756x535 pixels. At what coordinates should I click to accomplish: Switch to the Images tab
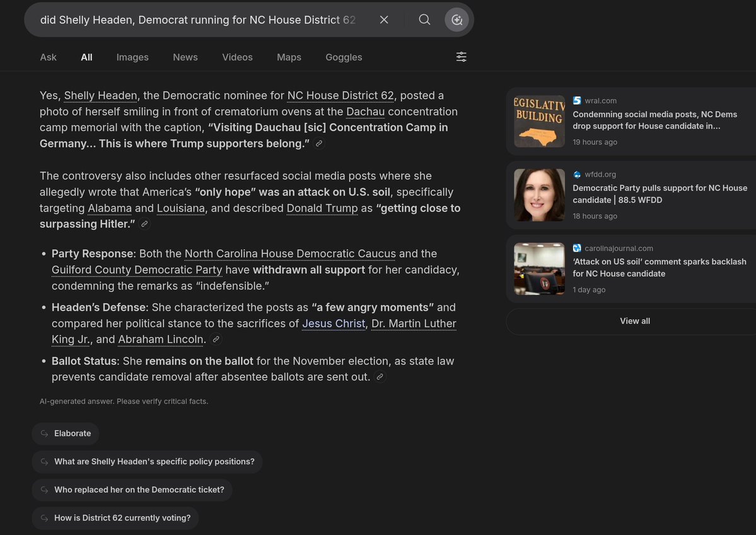click(132, 57)
